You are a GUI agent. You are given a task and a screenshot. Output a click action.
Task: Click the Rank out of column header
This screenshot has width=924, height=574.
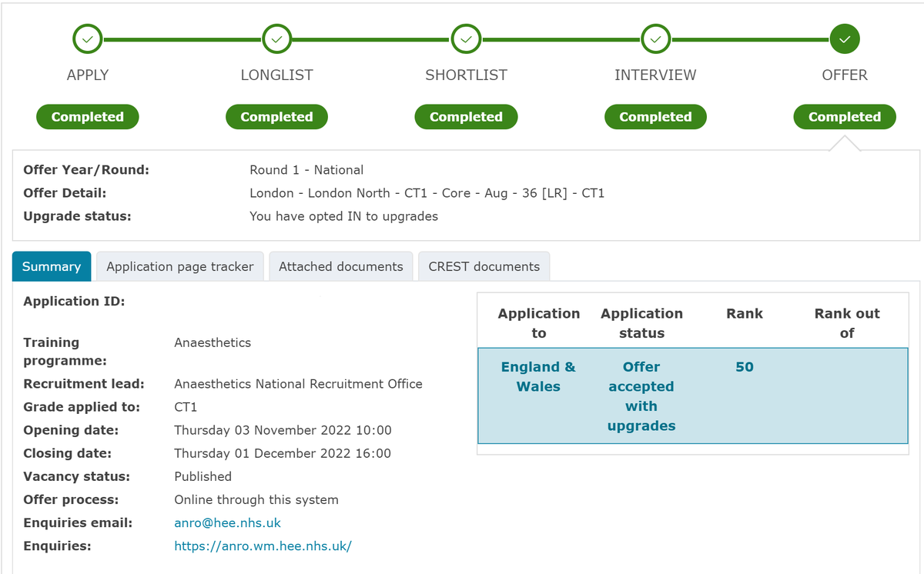pos(847,323)
